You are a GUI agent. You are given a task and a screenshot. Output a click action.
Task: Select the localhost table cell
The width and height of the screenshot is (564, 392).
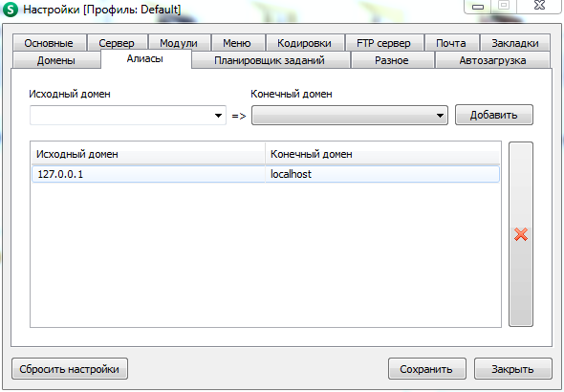(x=382, y=174)
